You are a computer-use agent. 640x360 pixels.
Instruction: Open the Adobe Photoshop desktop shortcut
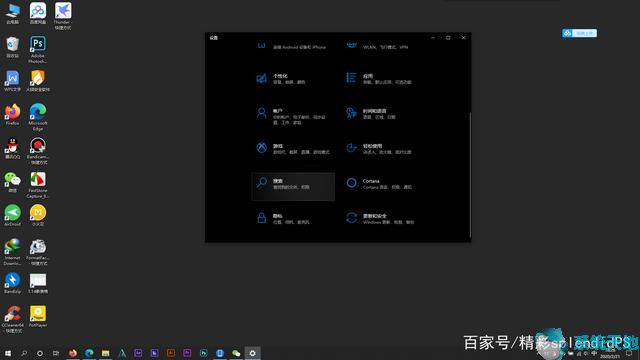click(38, 49)
